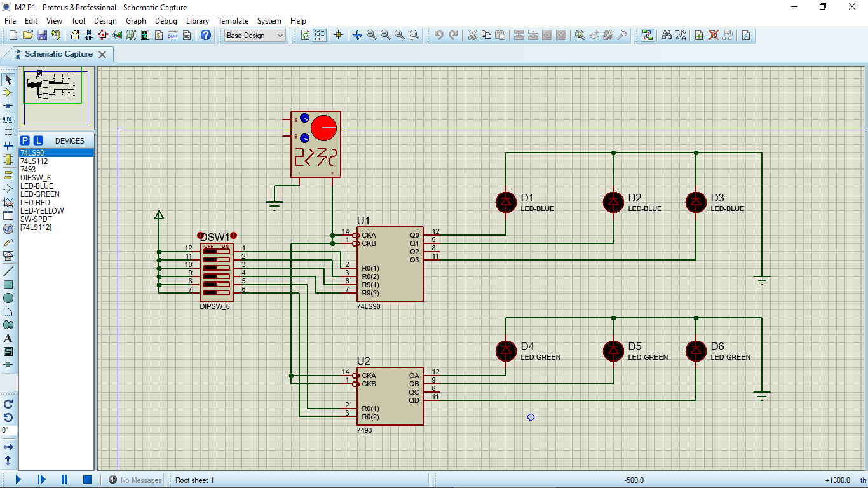The image size is (868, 488).
Task: Select 2D Graphics Circle tool
Action: pos(8,298)
